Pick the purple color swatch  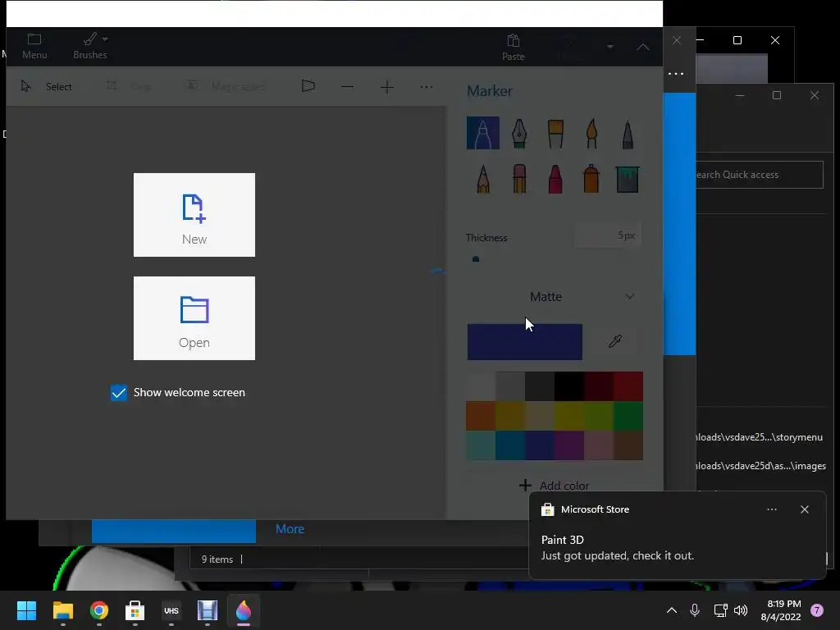pos(569,445)
